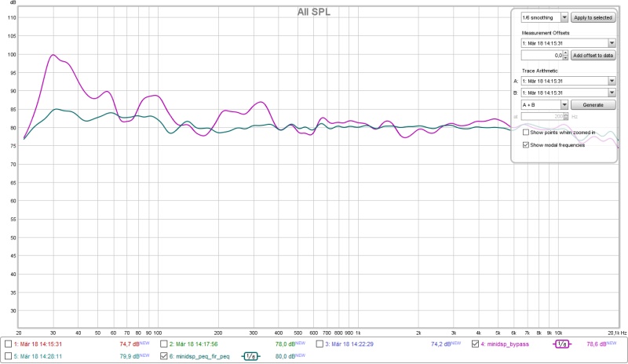Show trace 5: Mär 18 14:28:11

point(8,355)
